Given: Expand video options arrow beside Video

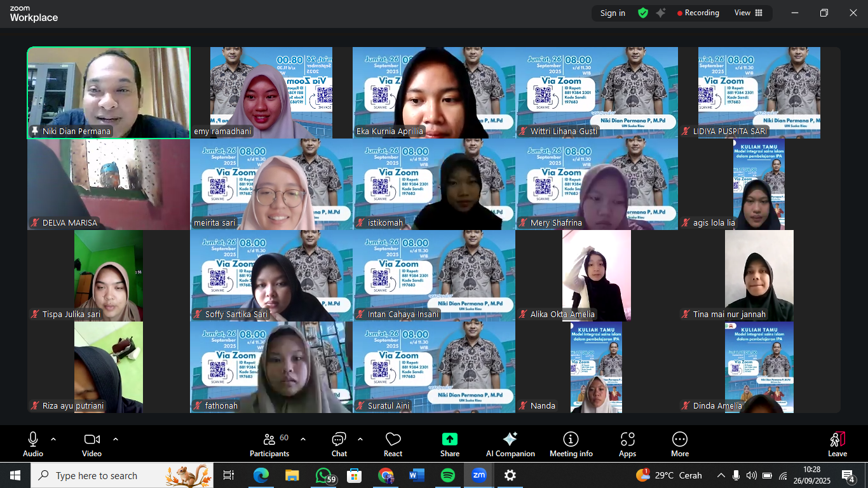Looking at the screenshot, I should click(116, 439).
